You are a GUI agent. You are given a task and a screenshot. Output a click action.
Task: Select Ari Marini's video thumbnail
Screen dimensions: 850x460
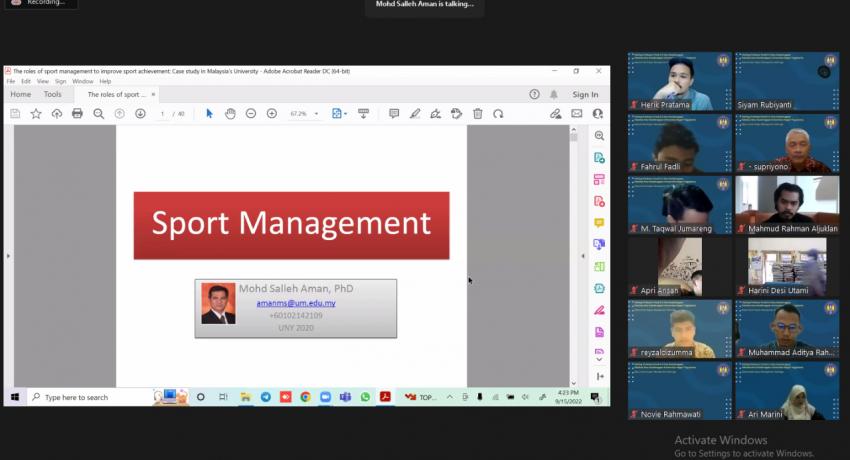click(787, 391)
